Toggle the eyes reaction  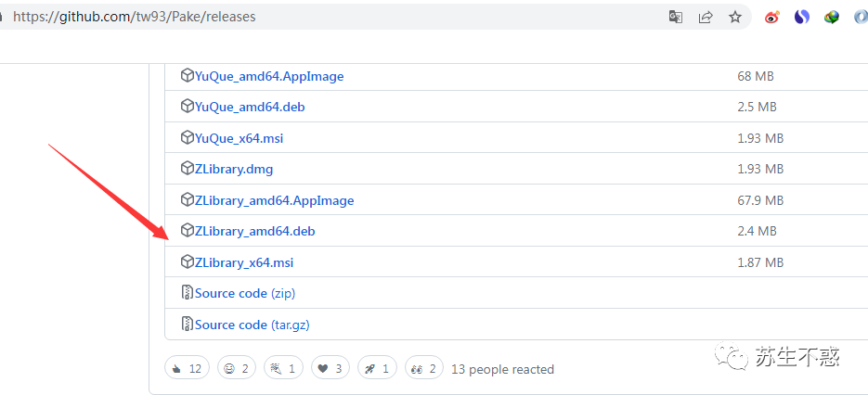coord(423,368)
